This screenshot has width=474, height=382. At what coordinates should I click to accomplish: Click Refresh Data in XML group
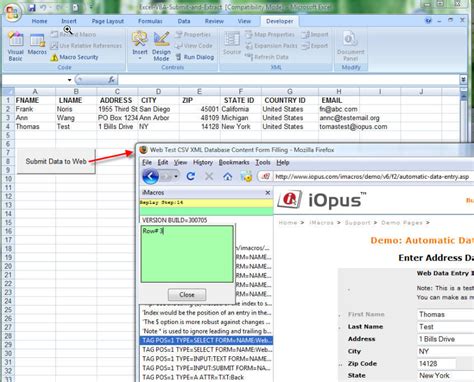pos(267,57)
